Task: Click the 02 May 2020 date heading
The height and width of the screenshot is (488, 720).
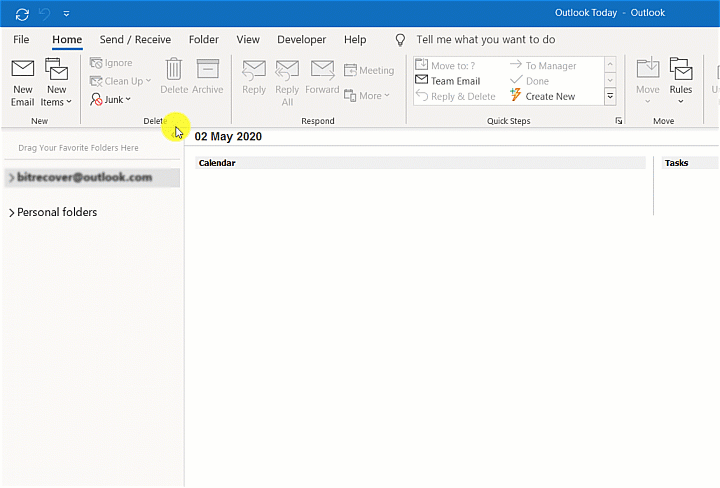Action: point(228,136)
